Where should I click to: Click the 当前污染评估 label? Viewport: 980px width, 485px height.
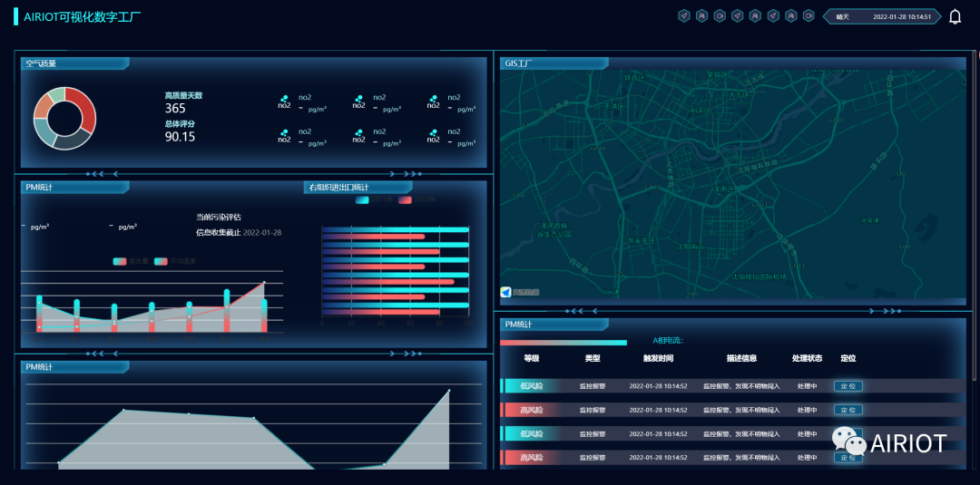(219, 218)
